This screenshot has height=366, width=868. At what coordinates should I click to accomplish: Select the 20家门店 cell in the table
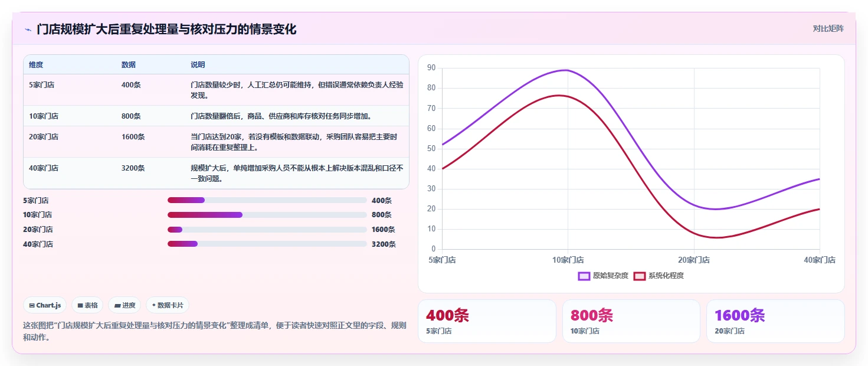point(44,137)
